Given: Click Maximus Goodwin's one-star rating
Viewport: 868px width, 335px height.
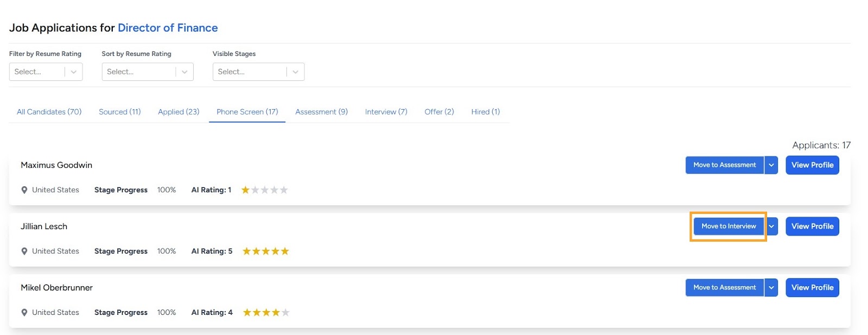Looking at the screenshot, I should [265, 189].
